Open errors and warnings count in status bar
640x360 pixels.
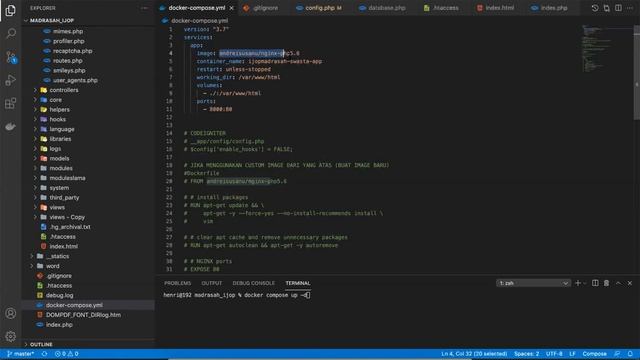67,354
